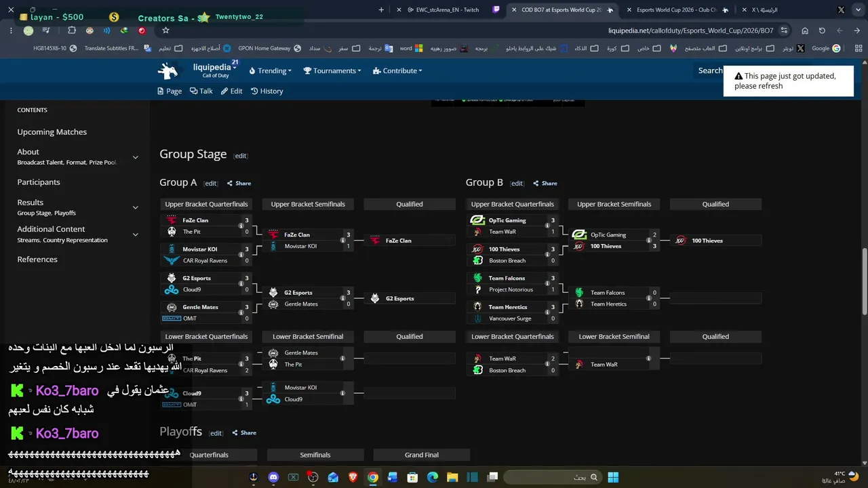Show match info for Gentle Mates vs OMiT

[x=241, y=312]
